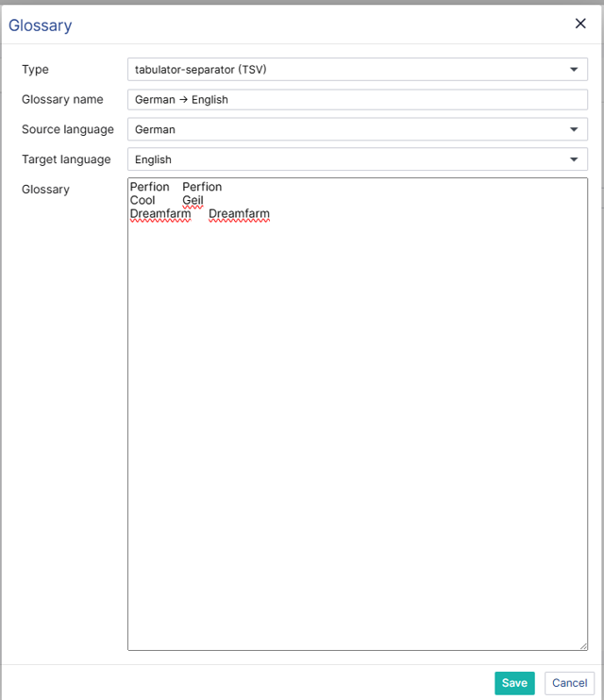
Task: Click the Type dropdown arrow
Action: pos(574,70)
